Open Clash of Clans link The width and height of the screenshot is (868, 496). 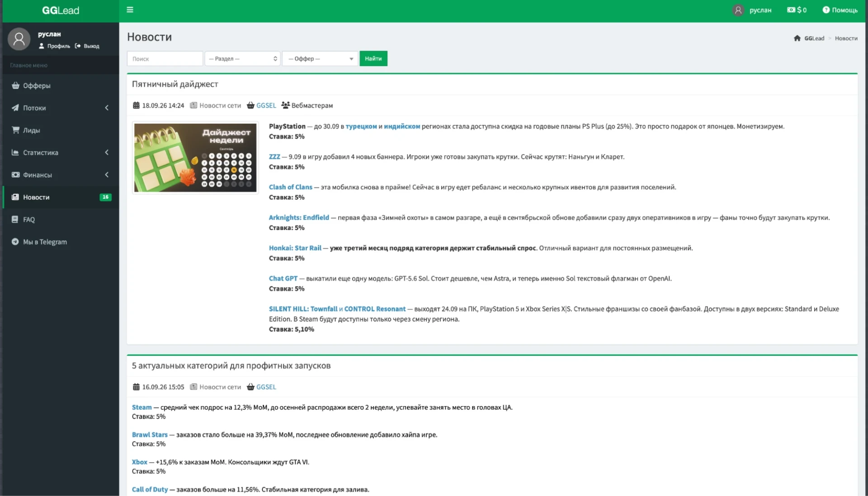point(291,187)
